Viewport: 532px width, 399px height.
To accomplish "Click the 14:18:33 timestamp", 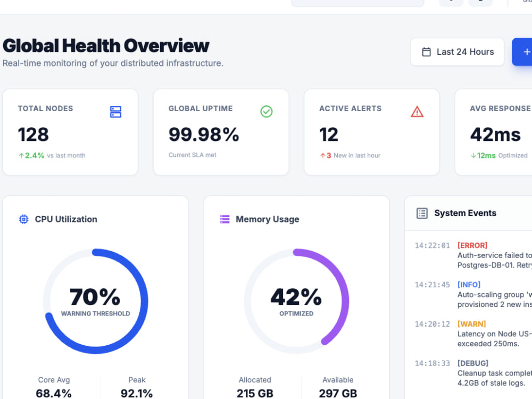I will 432,364.
